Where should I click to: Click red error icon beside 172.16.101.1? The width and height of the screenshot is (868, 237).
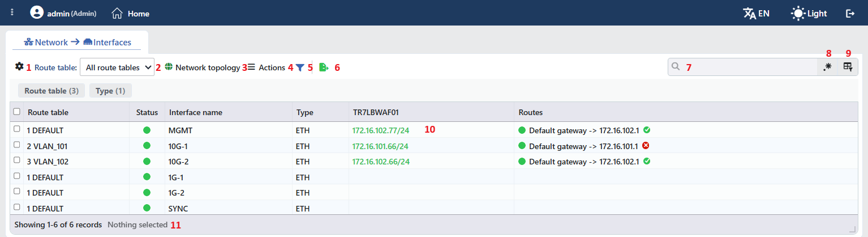coord(646,146)
